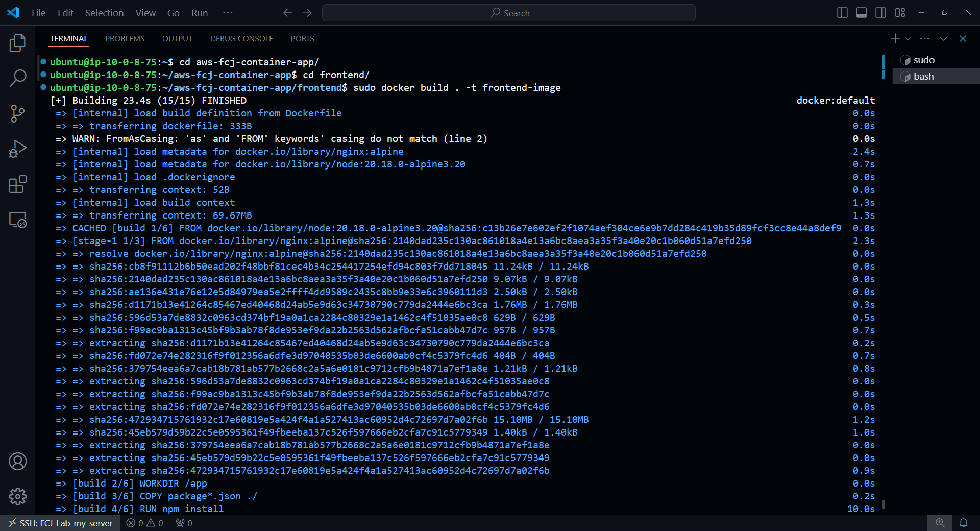The image size is (980, 531).
Task: Open errors and warnings status item
Action: [x=145, y=523]
